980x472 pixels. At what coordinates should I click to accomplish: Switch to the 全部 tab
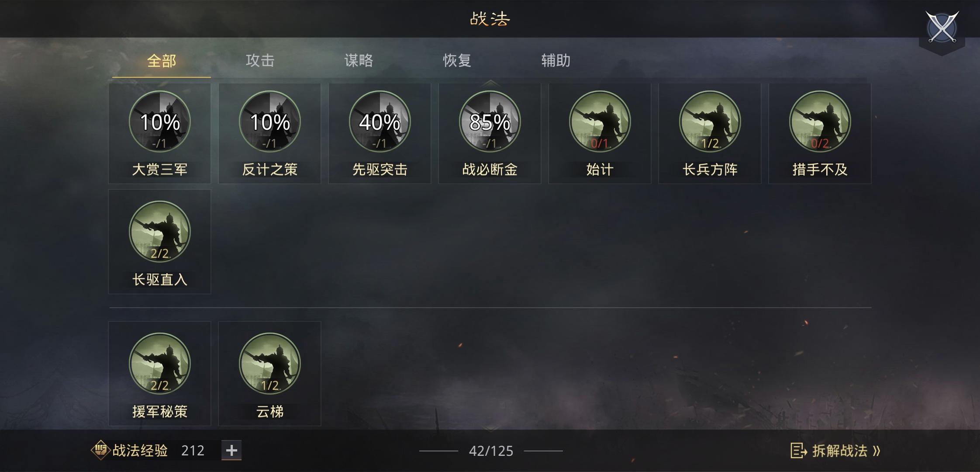coord(161,61)
